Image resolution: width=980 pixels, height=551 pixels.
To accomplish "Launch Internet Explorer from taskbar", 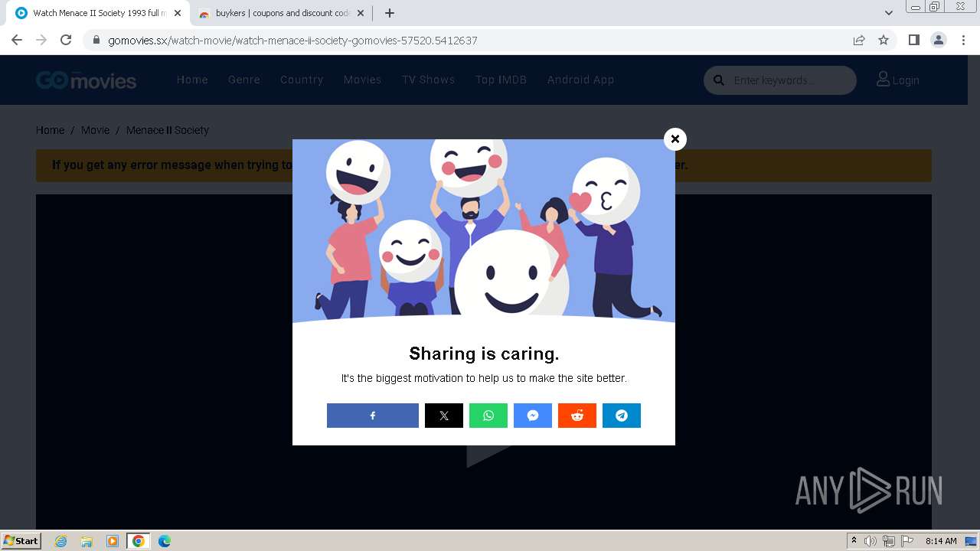I will tap(61, 541).
